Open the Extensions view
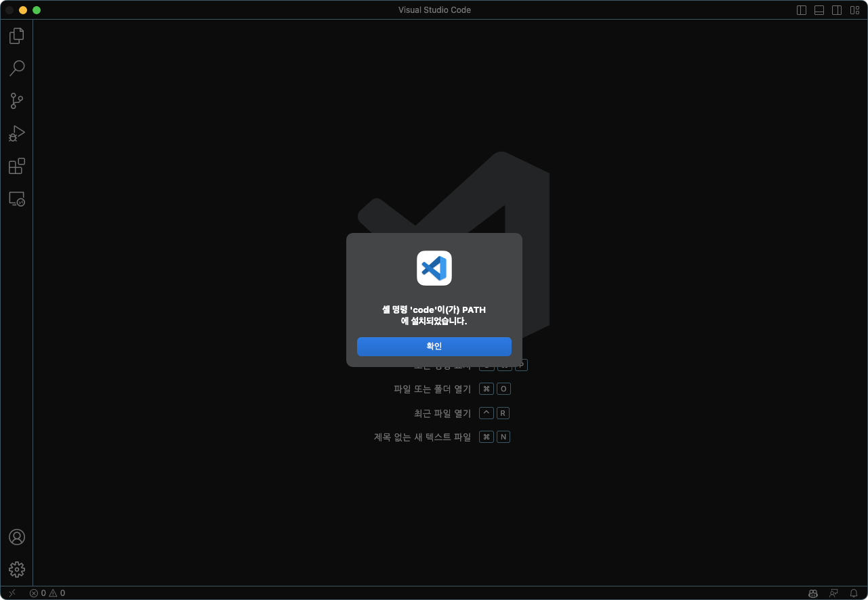The image size is (868, 600). point(17,166)
